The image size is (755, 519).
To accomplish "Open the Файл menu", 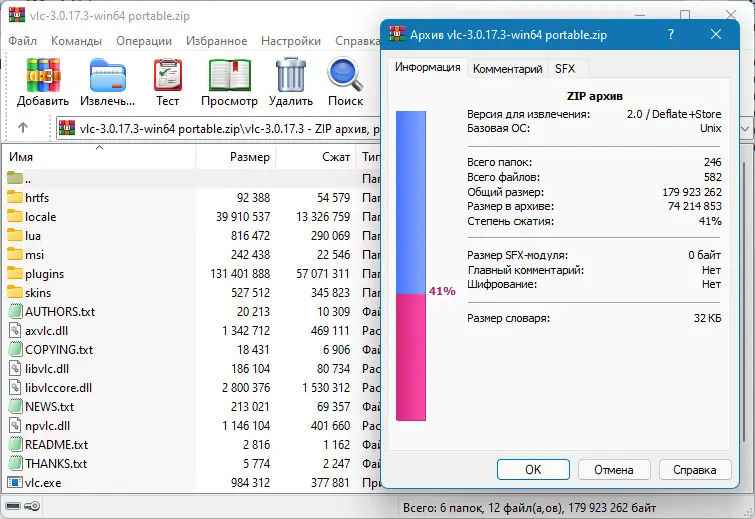I will [22, 41].
